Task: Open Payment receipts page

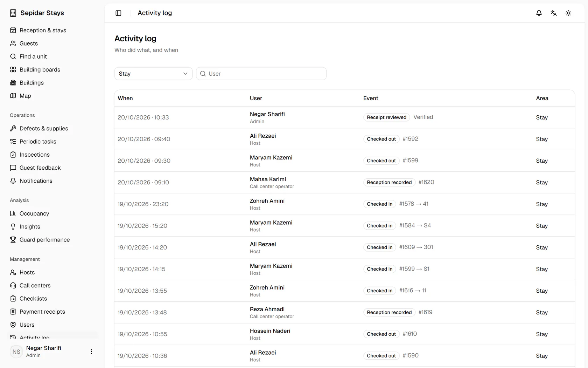Action: click(x=52, y=312)
